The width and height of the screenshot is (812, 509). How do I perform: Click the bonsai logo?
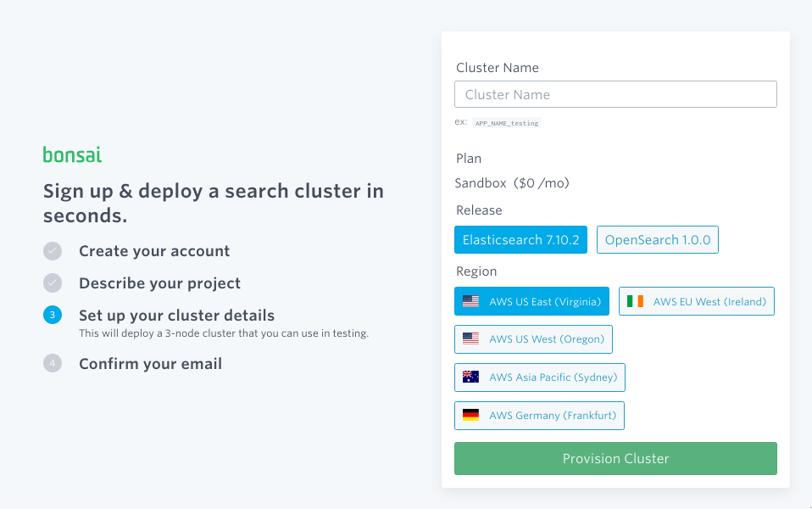pyautogui.click(x=71, y=154)
